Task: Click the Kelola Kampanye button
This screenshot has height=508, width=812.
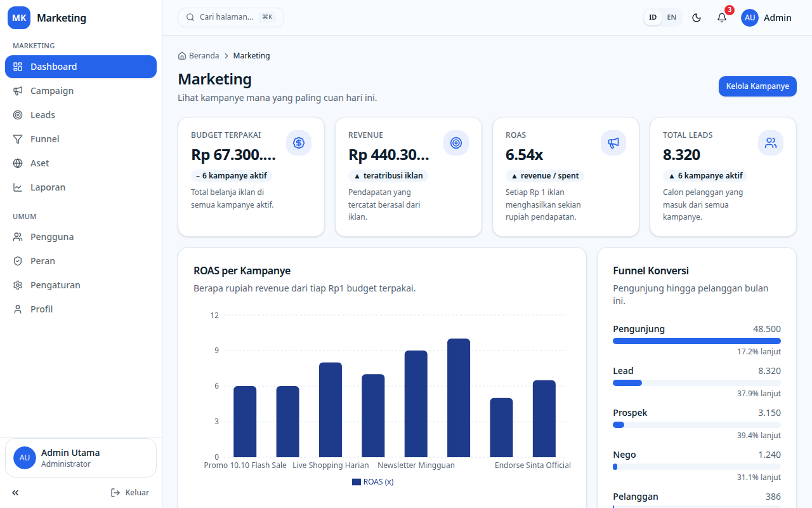Action: click(x=757, y=86)
